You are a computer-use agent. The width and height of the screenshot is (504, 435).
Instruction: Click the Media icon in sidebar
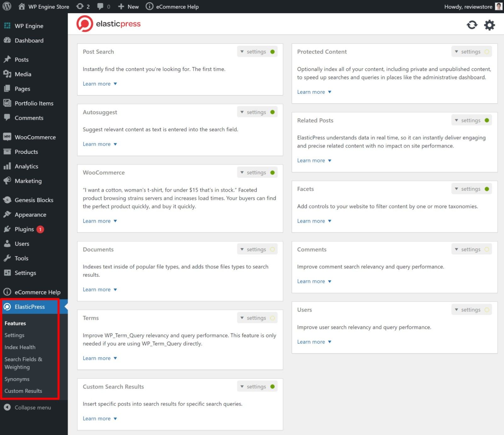7,74
